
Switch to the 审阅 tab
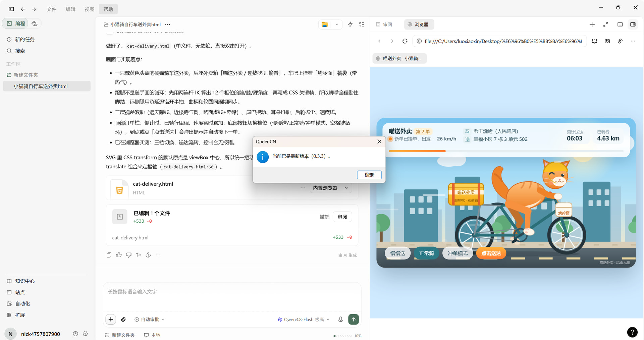point(384,24)
